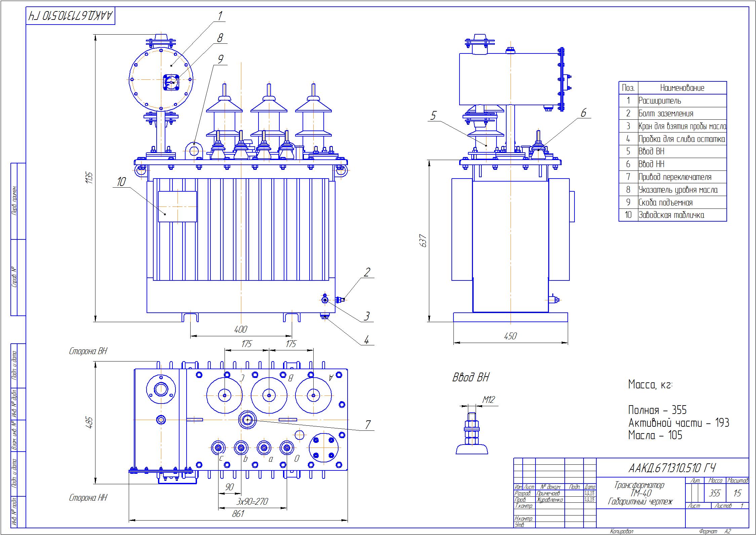The height and width of the screenshot is (535, 756).
Task: Select the M12 thread dimension label
Action: 489,400
